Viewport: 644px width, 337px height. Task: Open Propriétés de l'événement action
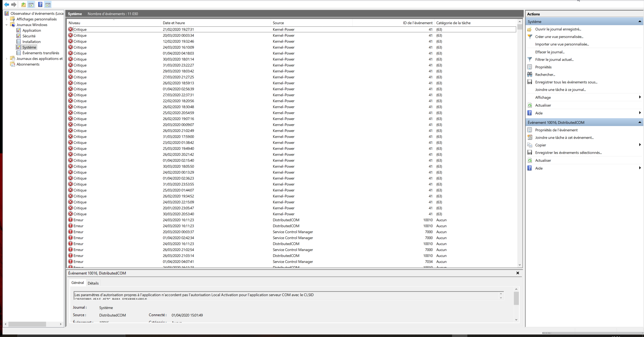[x=556, y=130]
